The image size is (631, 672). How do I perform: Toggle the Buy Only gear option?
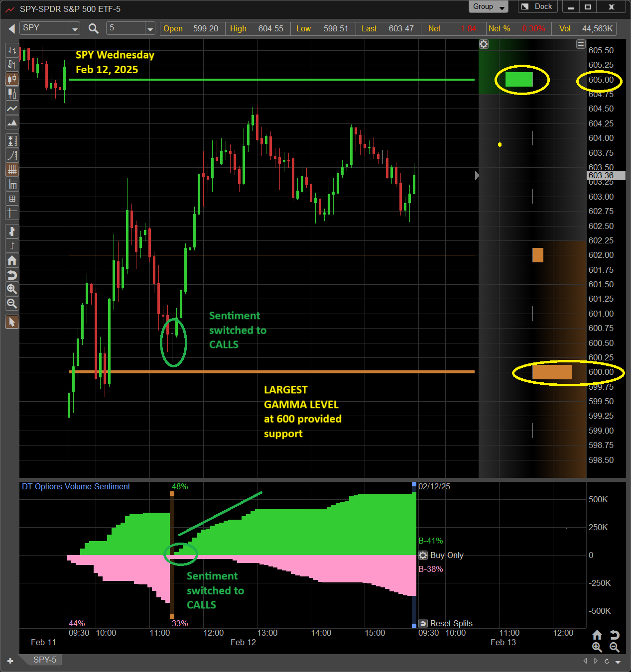423,555
